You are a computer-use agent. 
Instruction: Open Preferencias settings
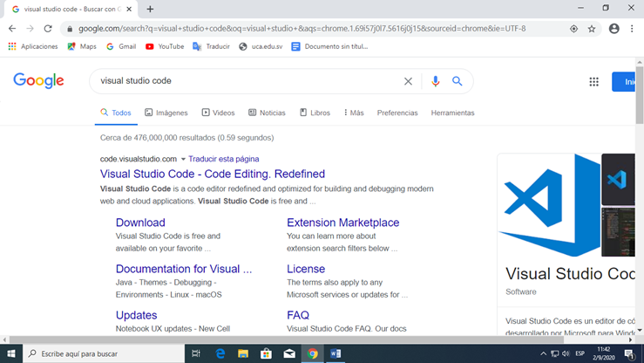397,113
